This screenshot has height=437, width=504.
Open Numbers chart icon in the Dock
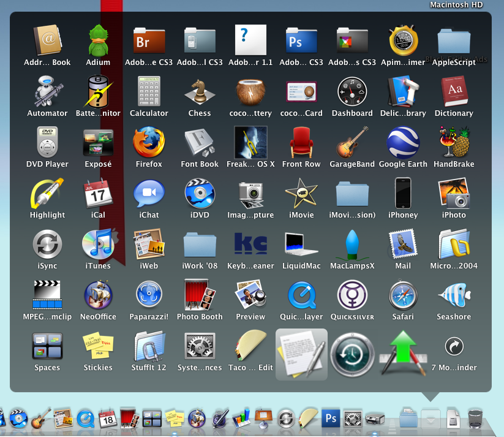(x=241, y=419)
